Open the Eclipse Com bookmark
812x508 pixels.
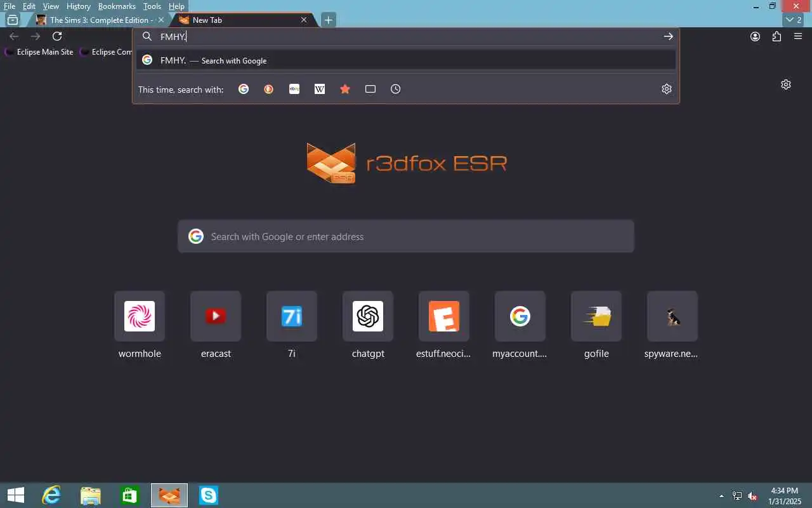click(107, 52)
